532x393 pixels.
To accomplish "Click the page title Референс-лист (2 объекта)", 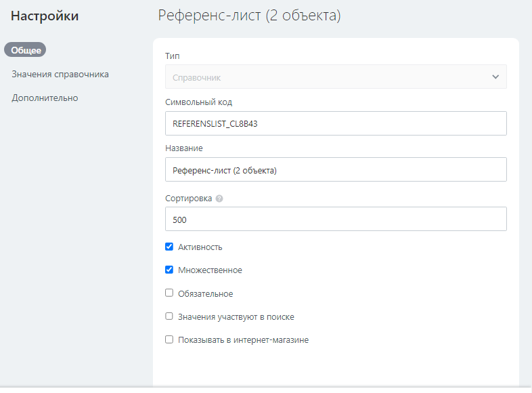I will [249, 16].
